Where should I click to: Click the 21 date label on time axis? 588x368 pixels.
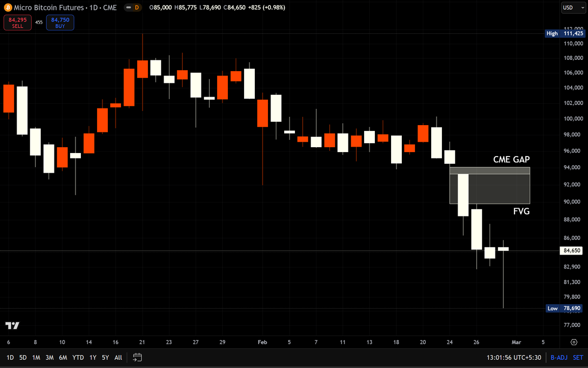point(142,342)
